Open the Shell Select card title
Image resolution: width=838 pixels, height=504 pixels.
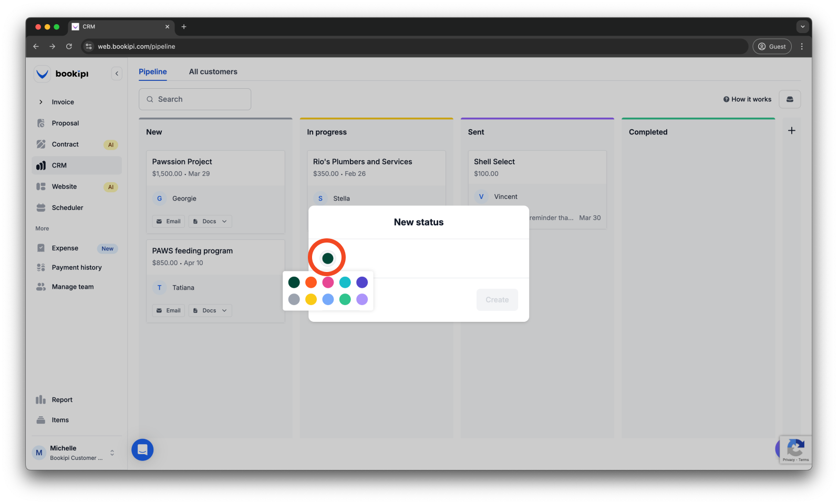494,162
